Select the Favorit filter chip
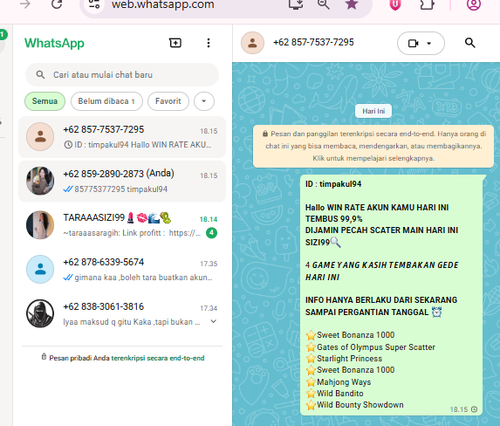The height and width of the screenshot is (426, 500). pyautogui.click(x=168, y=101)
